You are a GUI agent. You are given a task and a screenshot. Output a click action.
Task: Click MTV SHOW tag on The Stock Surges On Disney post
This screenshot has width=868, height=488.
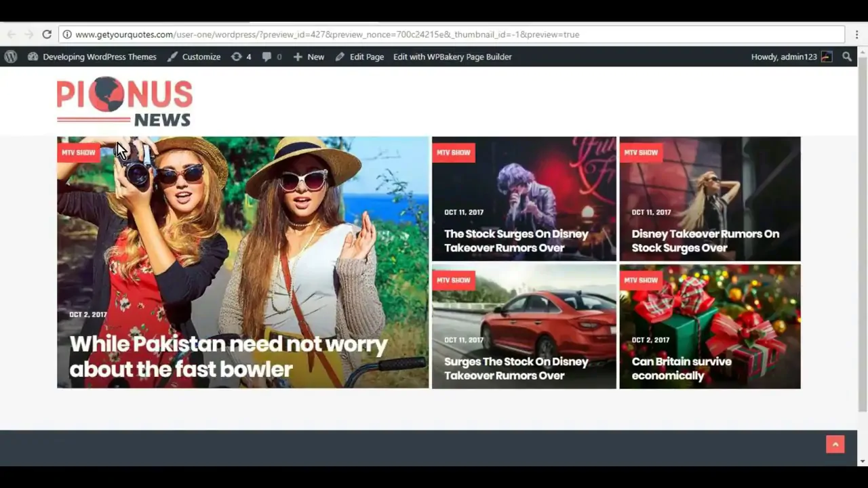(454, 152)
